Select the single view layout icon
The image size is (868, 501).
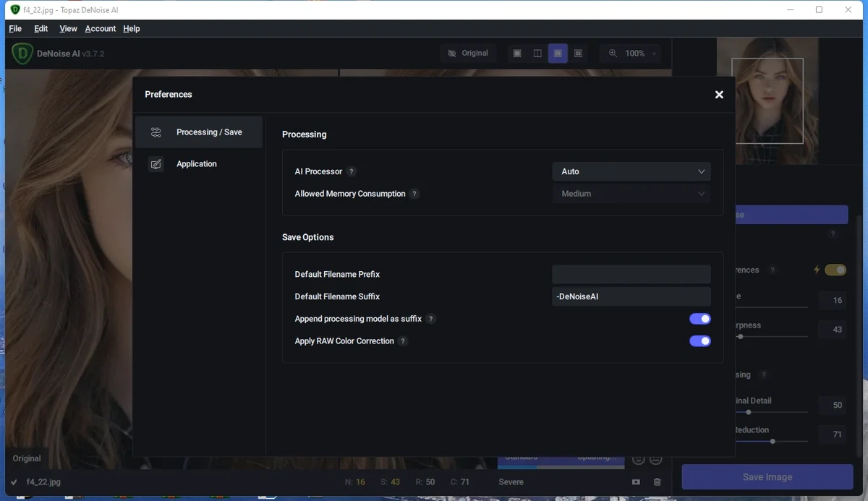point(517,53)
